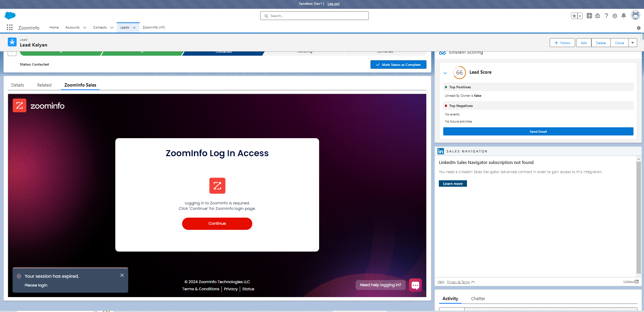Expand the Privacy & Terms caret
This screenshot has height=312, width=644.
[473, 282]
